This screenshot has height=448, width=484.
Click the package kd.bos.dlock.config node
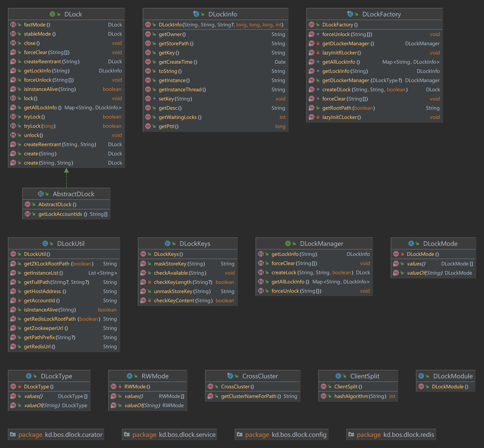pyautogui.click(x=281, y=434)
